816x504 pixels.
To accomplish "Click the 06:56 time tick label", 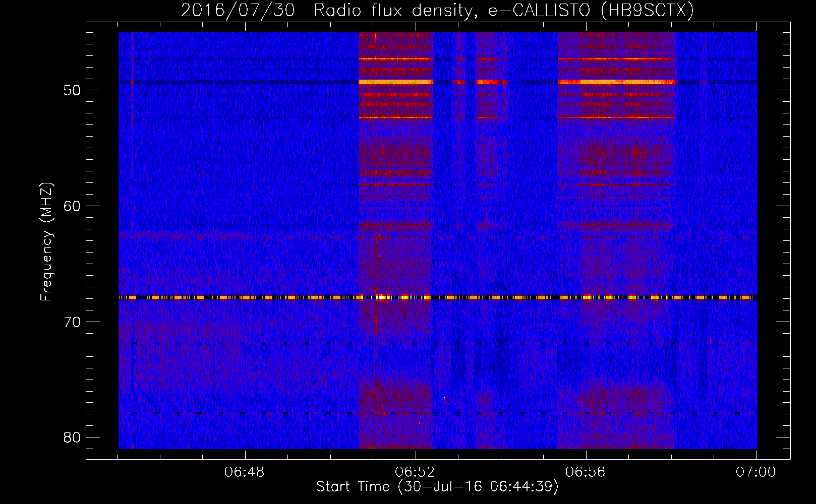I will pos(586,472).
